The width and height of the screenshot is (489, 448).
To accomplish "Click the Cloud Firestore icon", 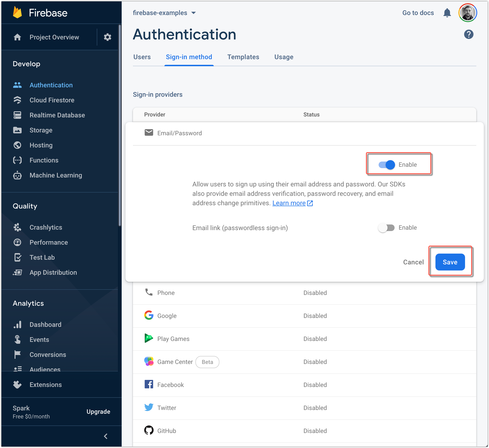I will [17, 100].
